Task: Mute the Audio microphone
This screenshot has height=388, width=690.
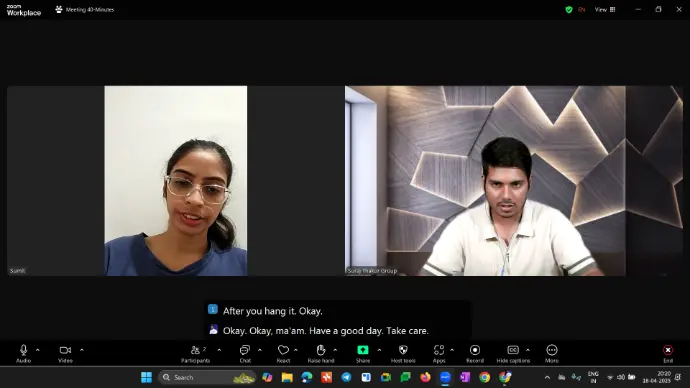Action: point(23,354)
